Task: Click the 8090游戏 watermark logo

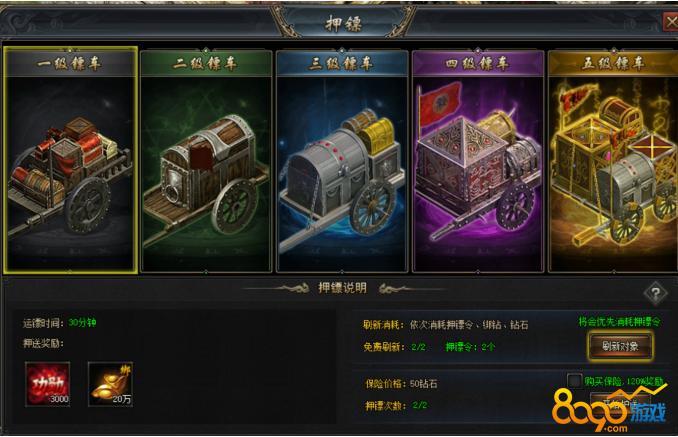Action: [x=610, y=410]
